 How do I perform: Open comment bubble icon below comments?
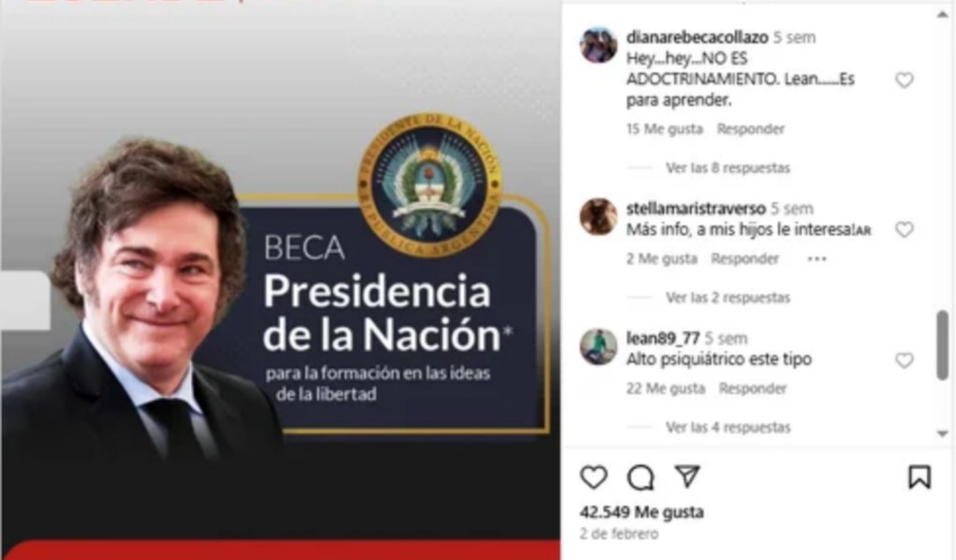click(640, 478)
